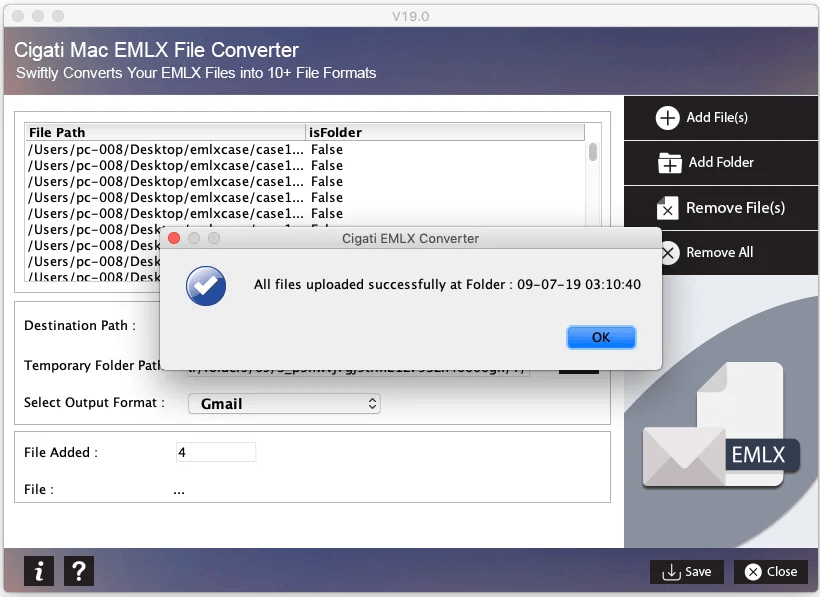Open the info "i" icon
Screen dimensions: 820x597
(x=39, y=571)
